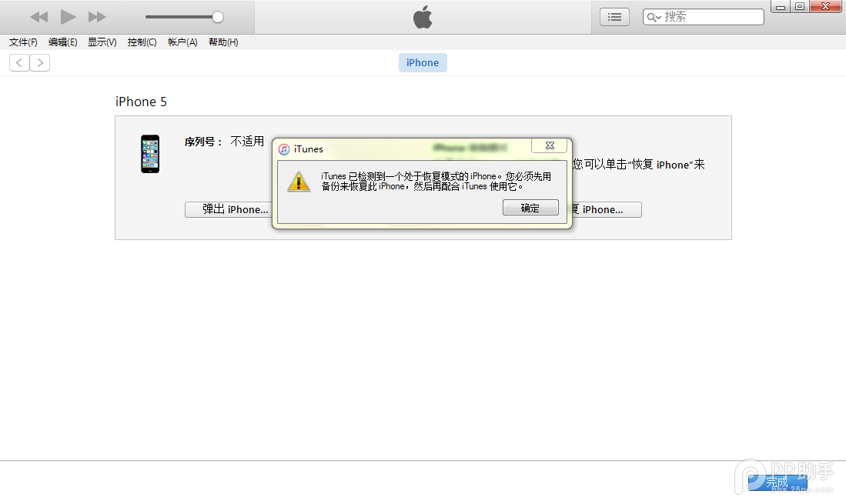Viewport: 846px width, 504px height.
Task: Click the 序列号 label text
Action: pyautogui.click(x=203, y=142)
